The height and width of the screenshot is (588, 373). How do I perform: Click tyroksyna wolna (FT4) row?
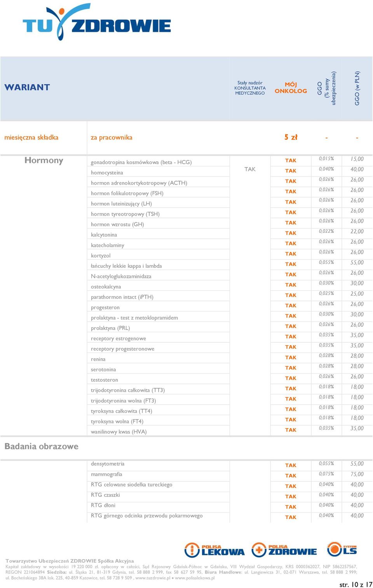117,421
